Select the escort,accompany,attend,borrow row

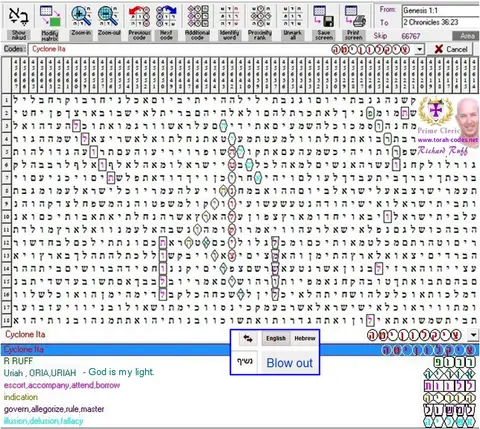[x=240, y=385]
